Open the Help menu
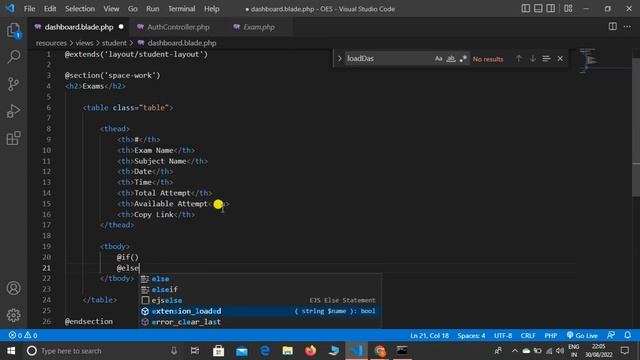Screen dimensions: 640x360 pyautogui.click(x=211, y=9)
